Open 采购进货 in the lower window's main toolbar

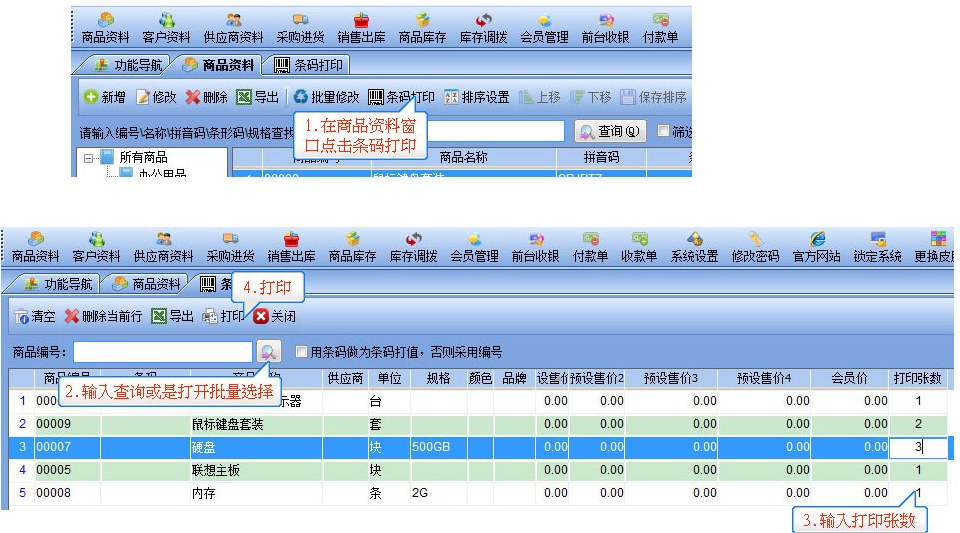(x=230, y=247)
